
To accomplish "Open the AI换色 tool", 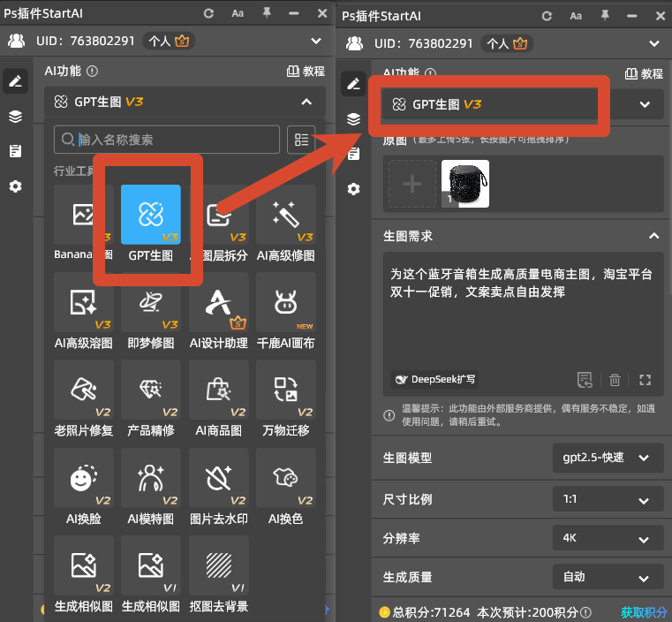I will 286,478.
